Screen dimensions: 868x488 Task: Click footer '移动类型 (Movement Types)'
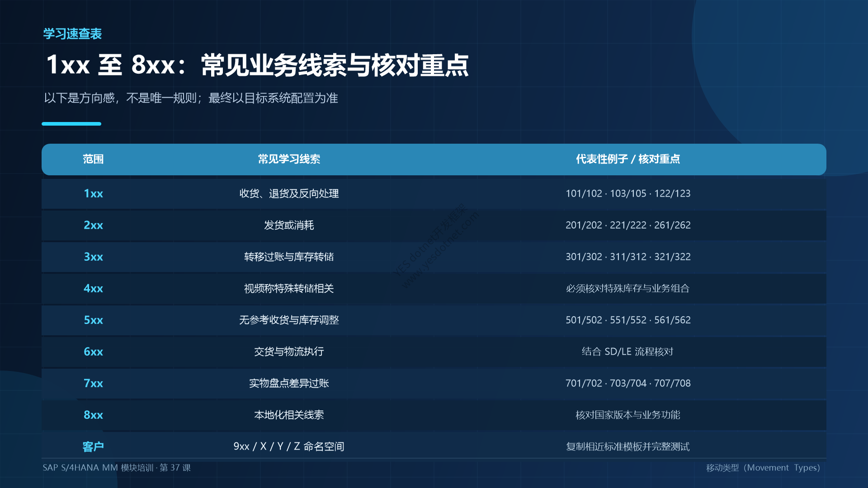[763, 468]
